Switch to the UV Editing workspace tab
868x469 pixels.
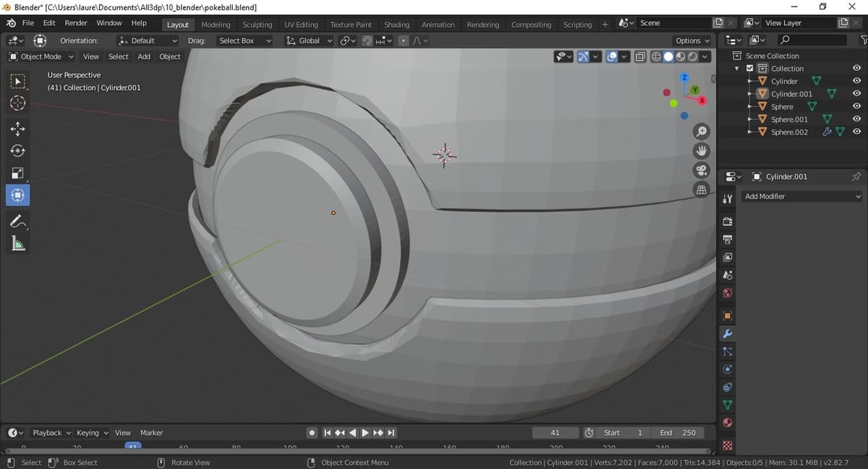point(301,25)
